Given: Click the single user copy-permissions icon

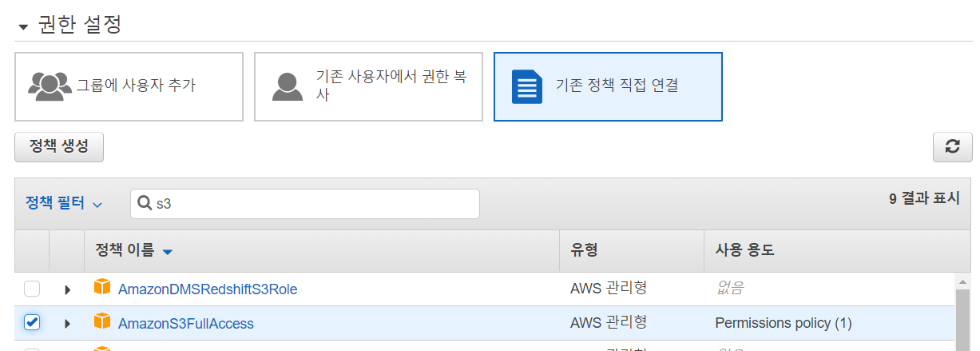Looking at the screenshot, I should 288,86.
